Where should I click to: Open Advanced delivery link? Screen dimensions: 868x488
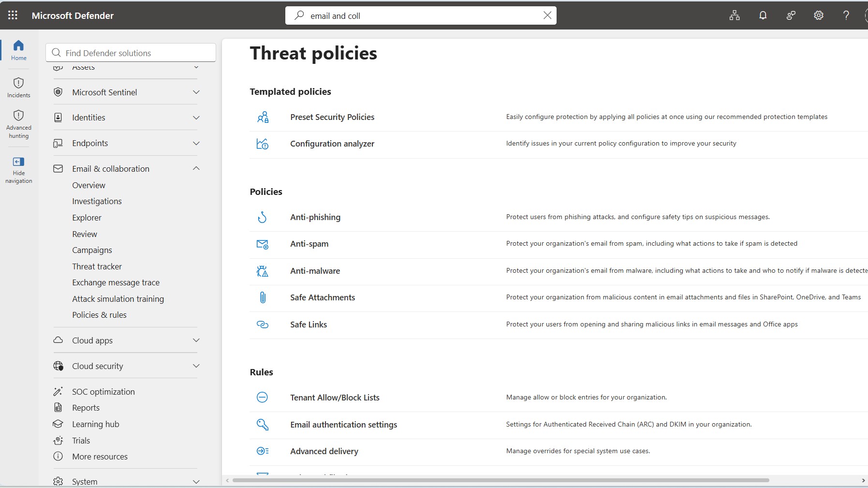[x=324, y=451]
